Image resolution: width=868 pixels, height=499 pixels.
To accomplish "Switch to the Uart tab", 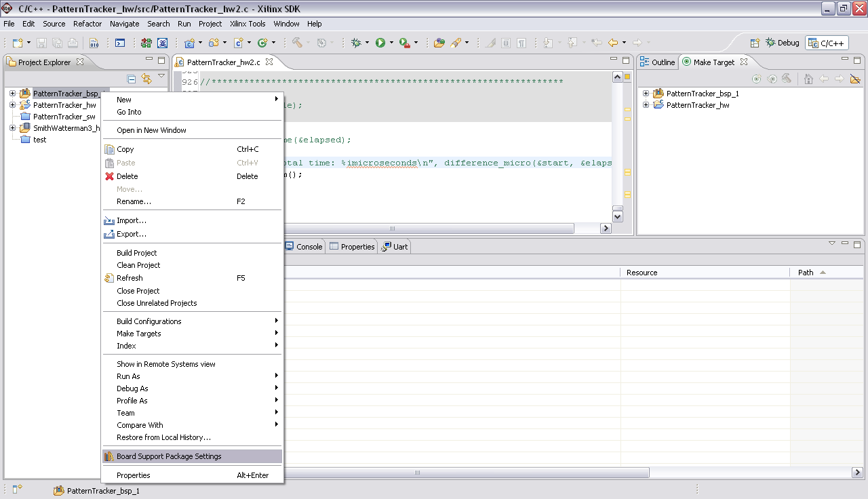I will tap(395, 247).
